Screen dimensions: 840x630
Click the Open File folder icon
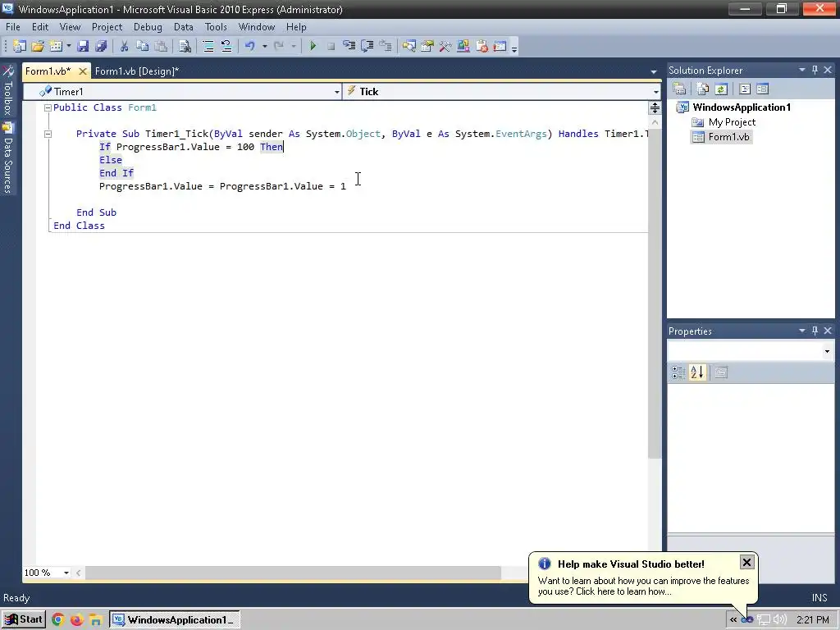pyautogui.click(x=38, y=47)
